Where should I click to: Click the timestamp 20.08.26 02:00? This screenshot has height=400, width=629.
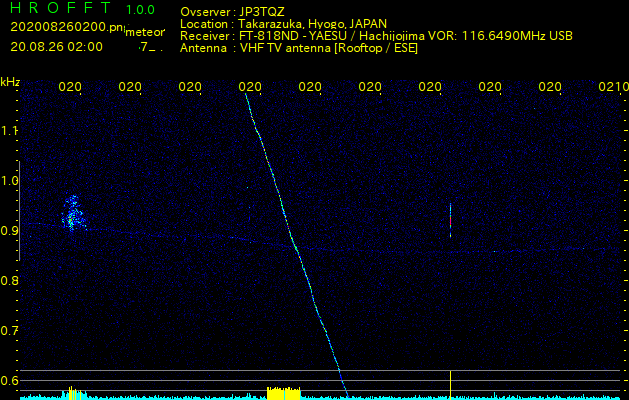click(x=57, y=47)
